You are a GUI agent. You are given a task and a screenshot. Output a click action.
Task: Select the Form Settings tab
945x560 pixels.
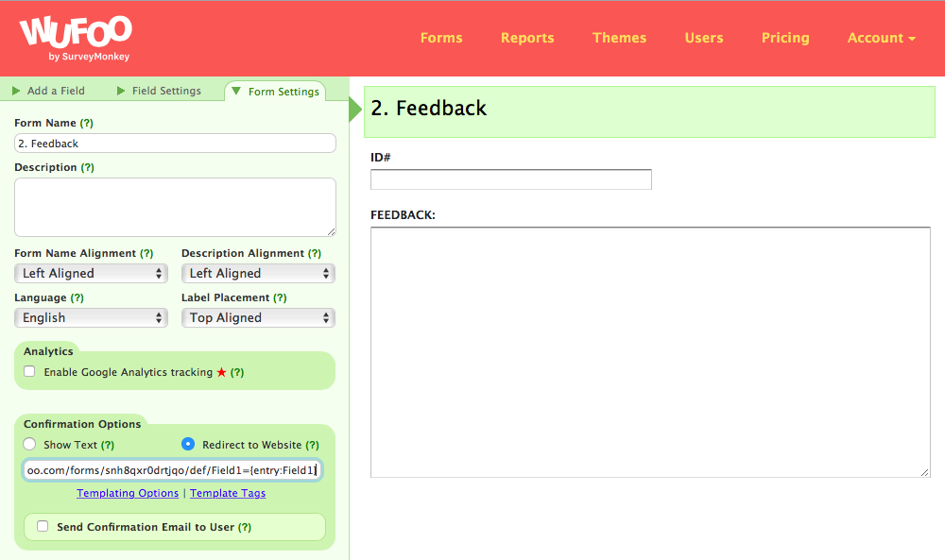[x=275, y=92]
